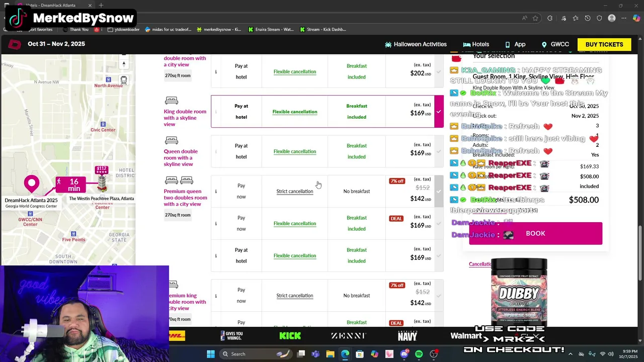Open Halloween Activities nav item
The width and height of the screenshot is (644, 362).
416,44
